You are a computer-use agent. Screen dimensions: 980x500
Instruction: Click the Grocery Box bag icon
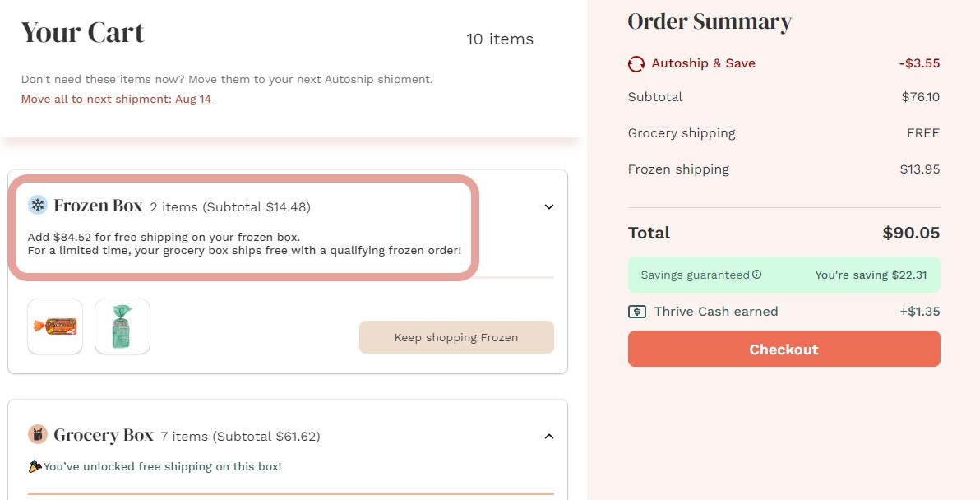(x=38, y=434)
